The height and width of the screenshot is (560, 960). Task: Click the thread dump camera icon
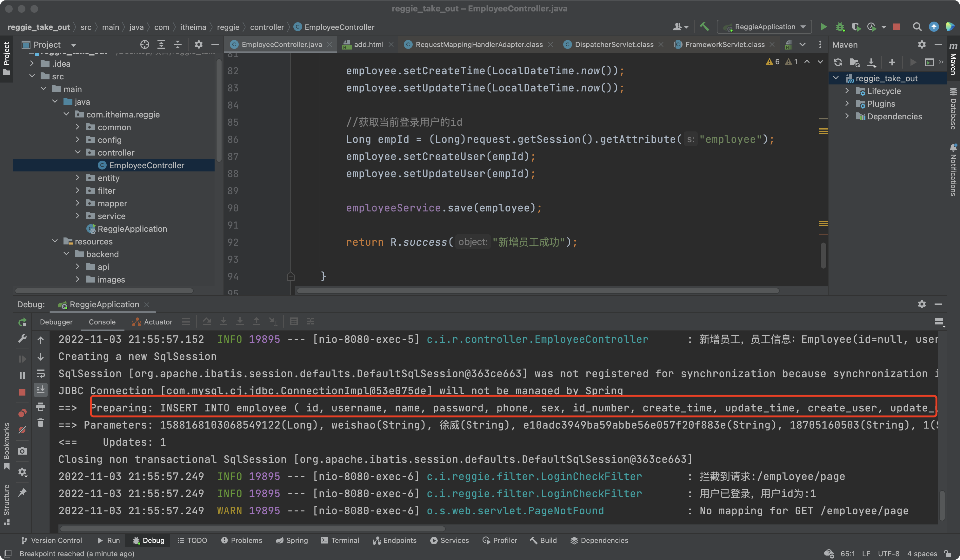coord(22,451)
